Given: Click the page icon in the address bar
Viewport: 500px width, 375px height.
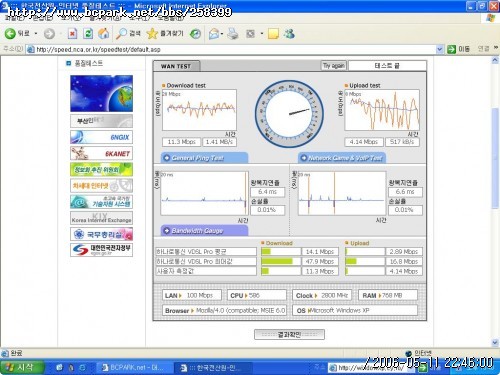Looking at the screenshot, I should tap(31, 49).
